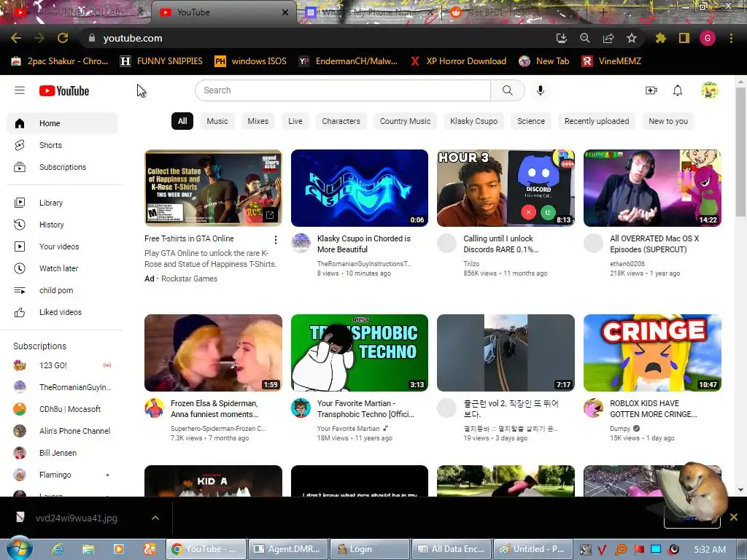Open the Frozen Elsa & Spiderman video thumbnail
Screen dimensions: 747x560
point(213,353)
